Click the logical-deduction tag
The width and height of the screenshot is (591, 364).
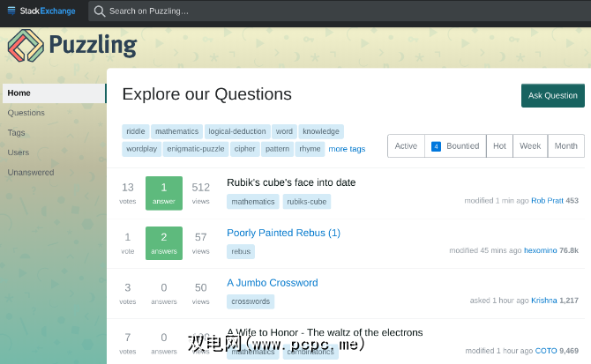[237, 131]
